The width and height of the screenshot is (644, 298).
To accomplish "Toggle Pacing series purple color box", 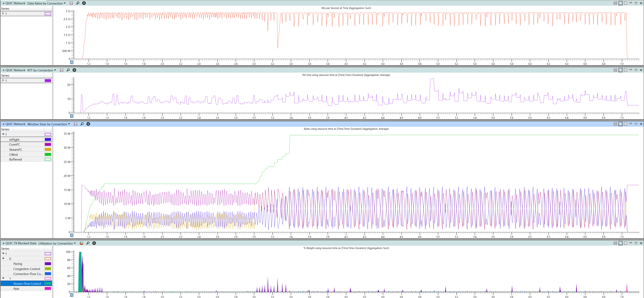I will tap(48, 264).
